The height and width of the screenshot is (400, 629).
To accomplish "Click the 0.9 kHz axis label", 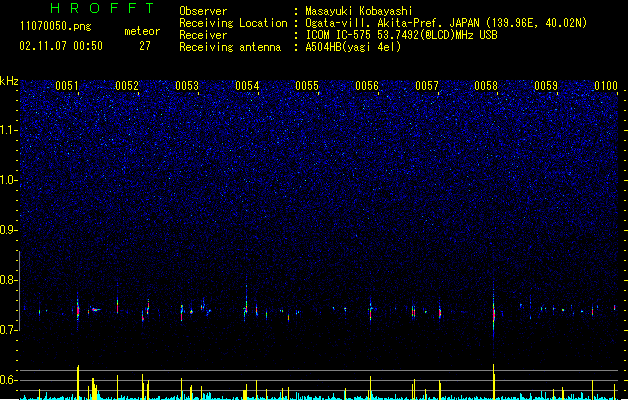I will [x=9, y=230].
